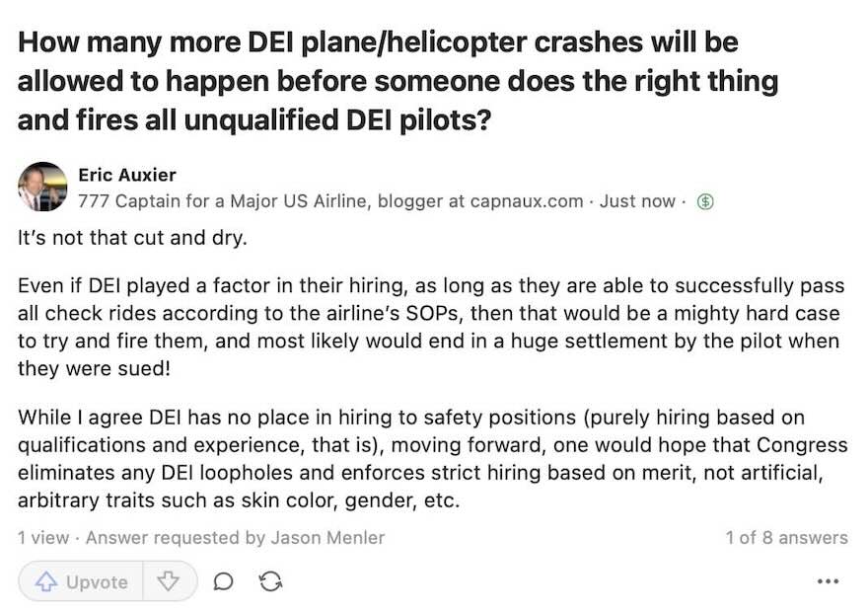Open Eric Auxier's profile picture
868x613 pixels.
pos(42,187)
